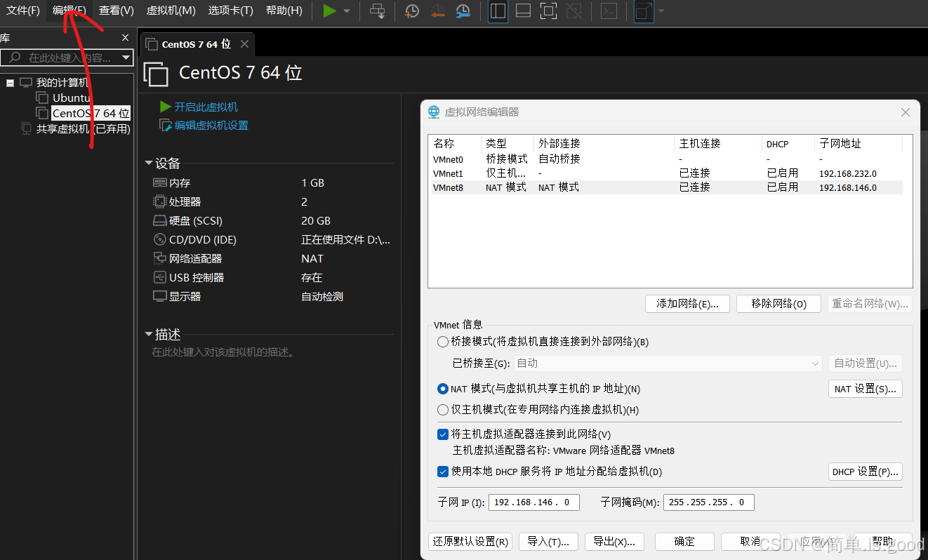Click the 子网掩码 input field
Screen dimensions: 928x560
(709, 502)
